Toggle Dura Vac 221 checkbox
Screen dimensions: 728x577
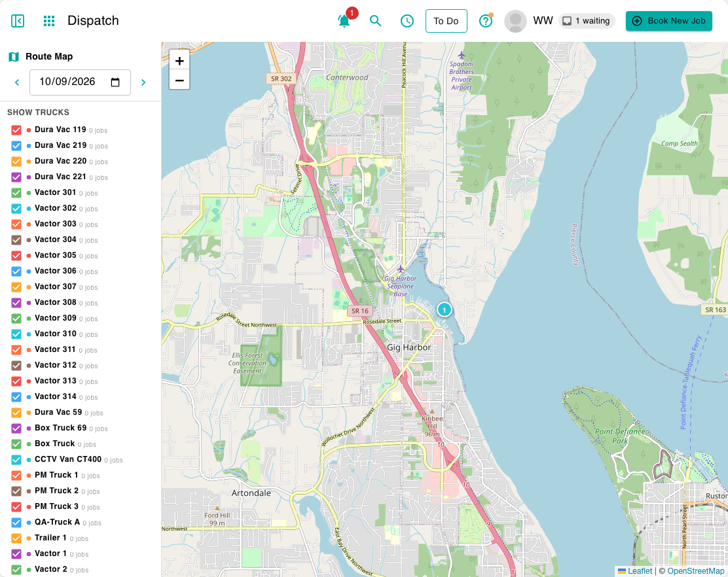click(x=16, y=177)
